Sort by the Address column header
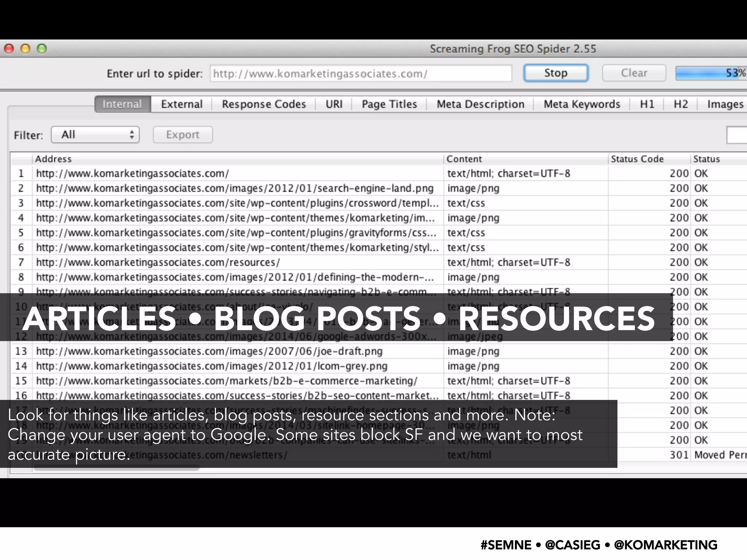The height and width of the screenshot is (560, 747). pyautogui.click(x=238, y=159)
